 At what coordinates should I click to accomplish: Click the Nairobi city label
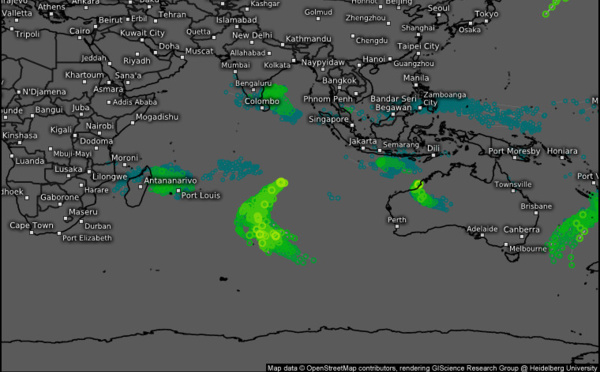[99, 126]
